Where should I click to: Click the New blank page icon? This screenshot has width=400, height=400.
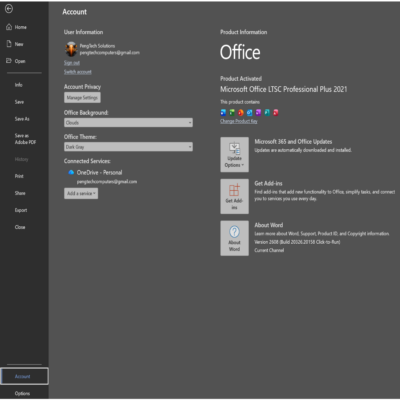9,44
